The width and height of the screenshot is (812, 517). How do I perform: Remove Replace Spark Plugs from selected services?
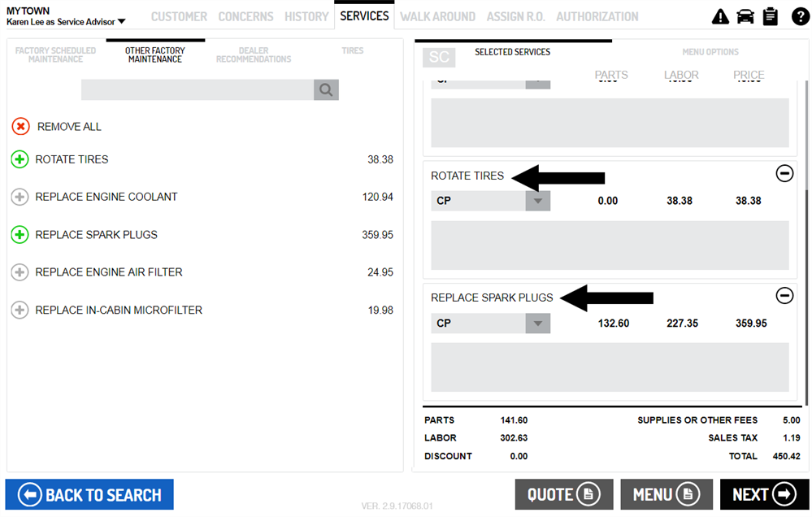coord(784,295)
